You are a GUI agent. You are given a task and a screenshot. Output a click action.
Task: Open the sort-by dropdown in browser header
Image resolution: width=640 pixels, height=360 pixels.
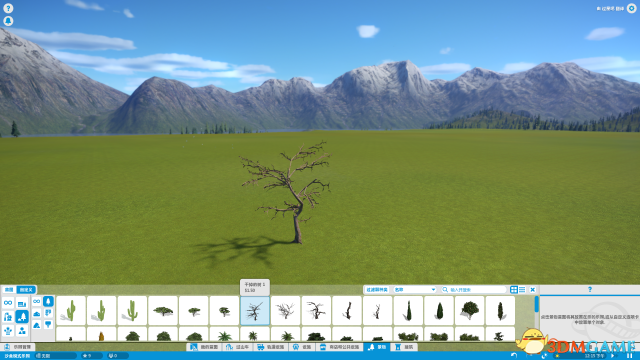(x=414, y=289)
